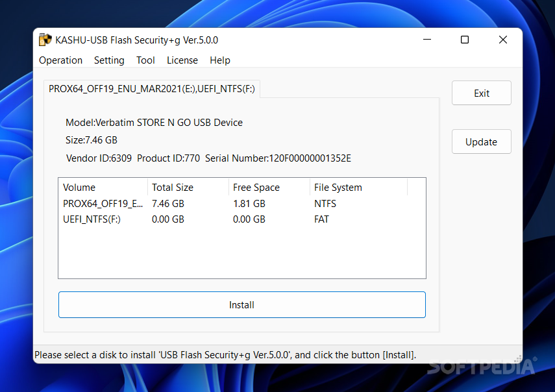The width and height of the screenshot is (555, 392).
Task: Click the 7.46 GB total size cell
Action: coord(167,204)
